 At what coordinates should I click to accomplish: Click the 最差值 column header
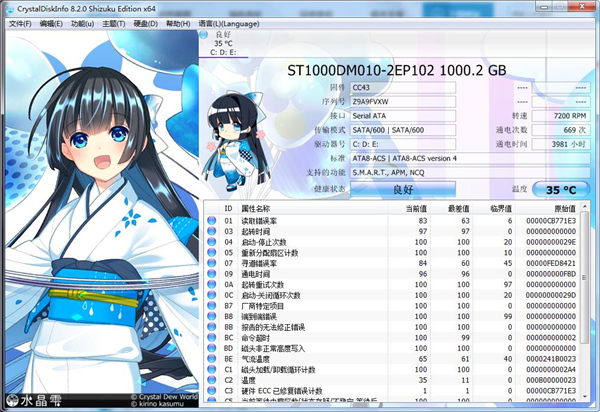[x=452, y=208]
